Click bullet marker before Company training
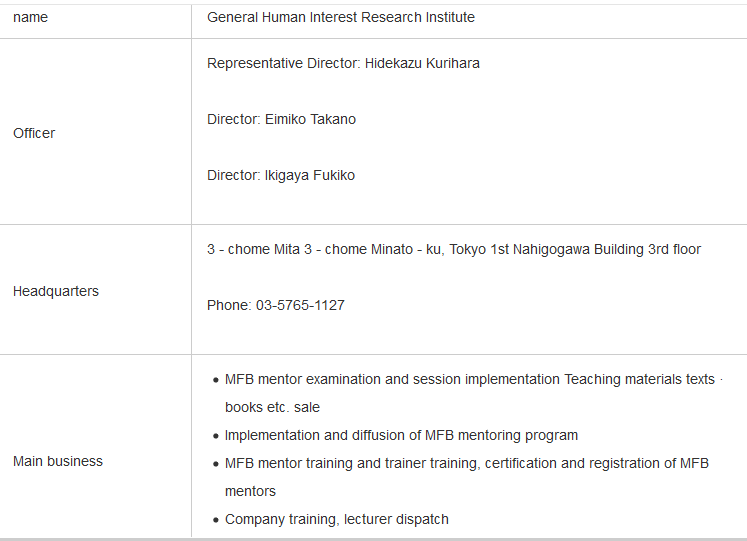 216,520
